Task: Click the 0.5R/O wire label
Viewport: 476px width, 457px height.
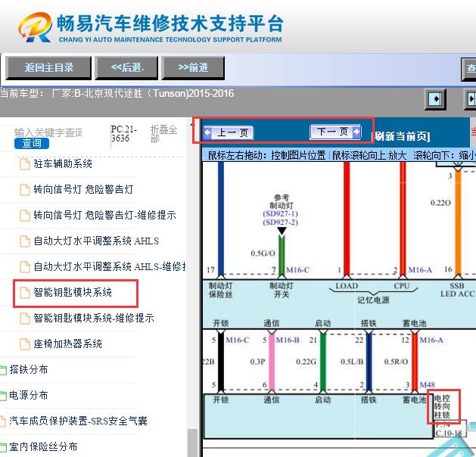Action: [396, 362]
